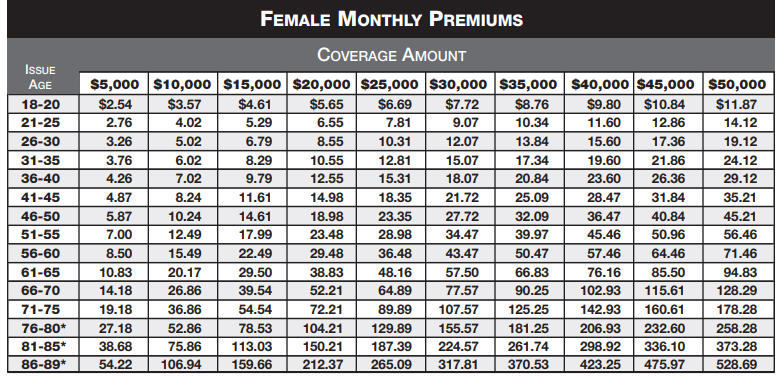
Task: Click the 21.72 premium cell
Action: (x=462, y=197)
